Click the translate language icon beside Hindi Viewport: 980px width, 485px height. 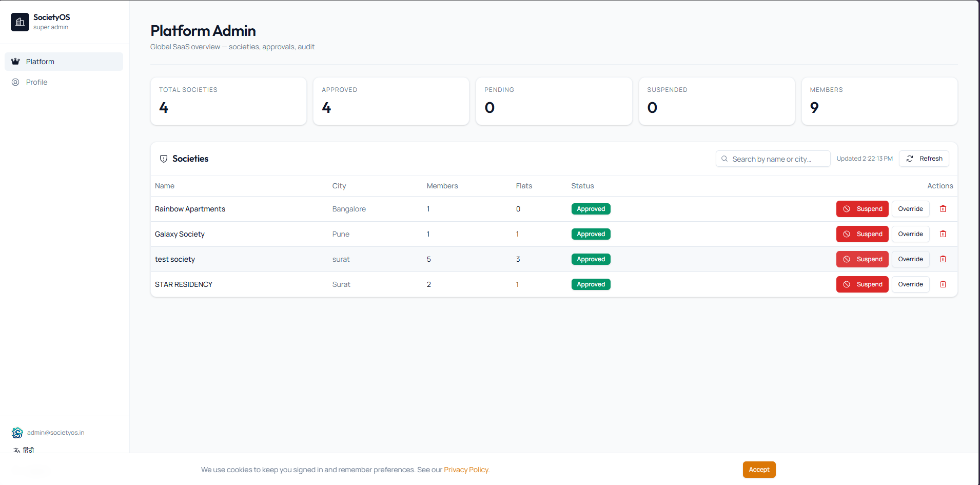point(17,450)
